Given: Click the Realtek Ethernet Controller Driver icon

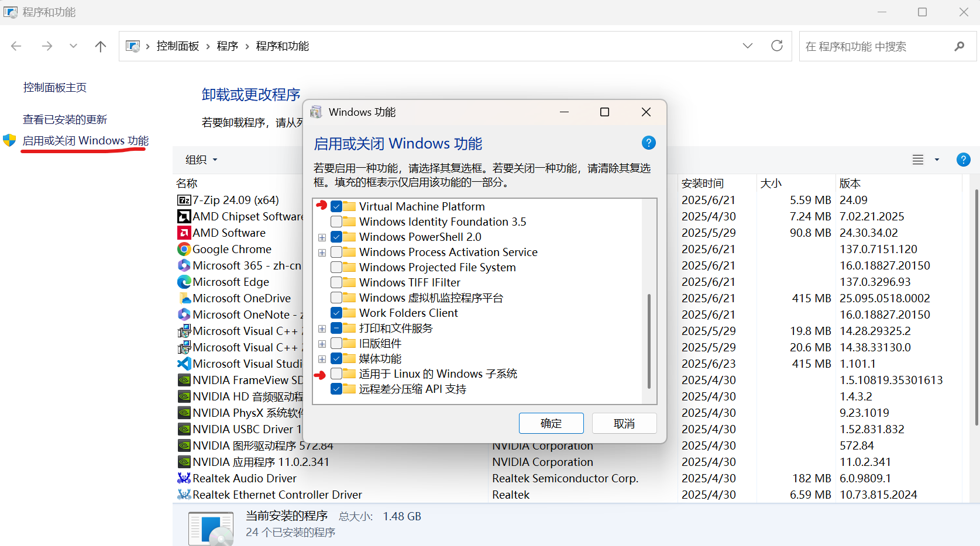Looking at the screenshot, I should coord(184,495).
